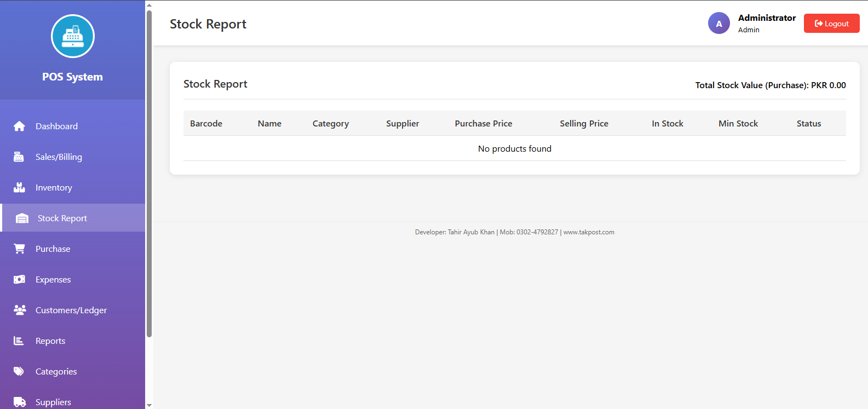This screenshot has width=868, height=409.
Task: Click the Administrator avatar circle
Action: click(x=718, y=24)
